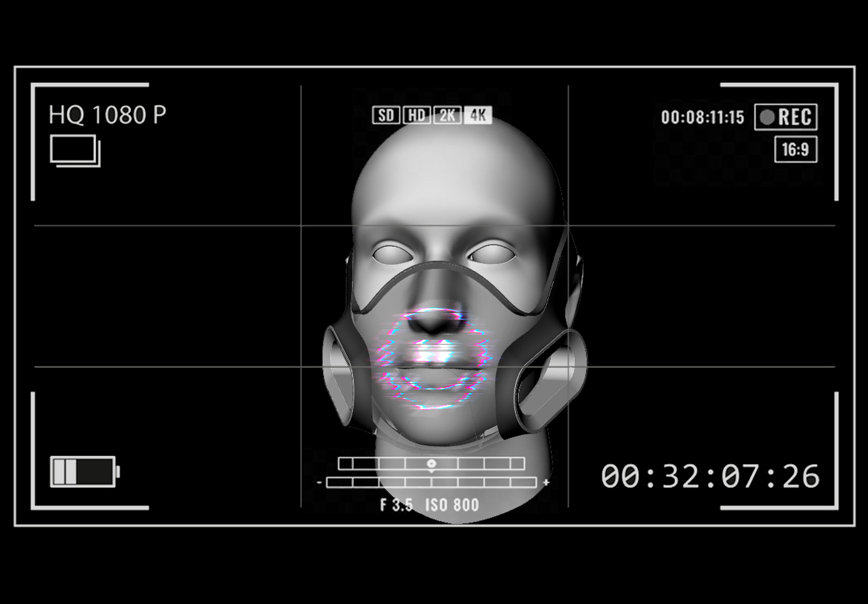The height and width of the screenshot is (604, 868).
Task: Open the F 3.5 aperture setting
Action: (396, 505)
